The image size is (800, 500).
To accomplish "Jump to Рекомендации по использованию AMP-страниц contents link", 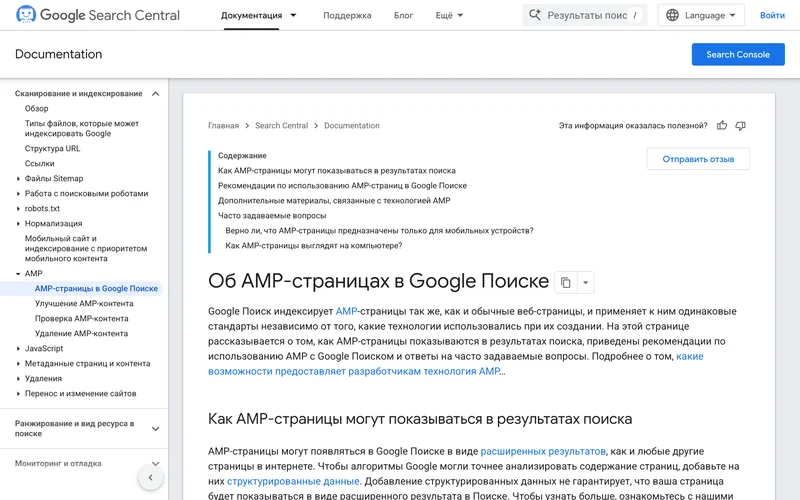I will tap(342, 186).
